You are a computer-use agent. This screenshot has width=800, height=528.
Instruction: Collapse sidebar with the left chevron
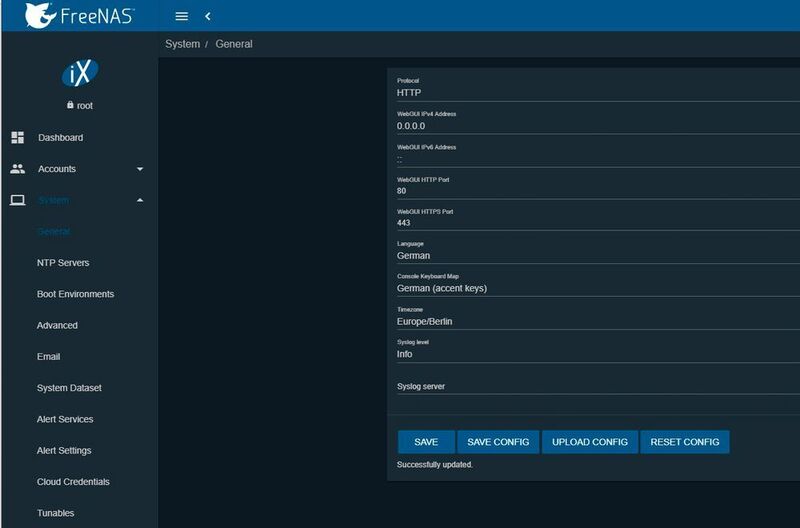pos(208,16)
